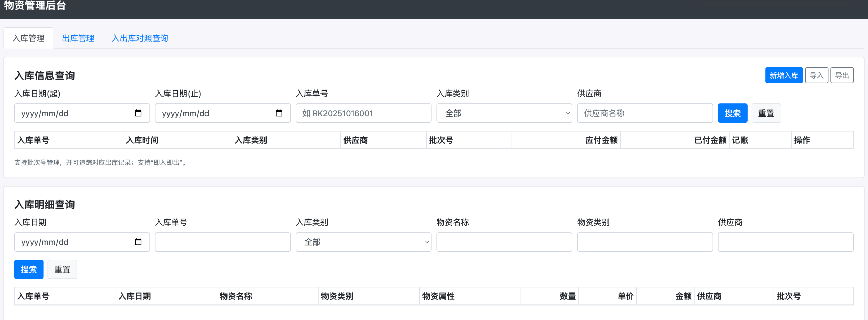Click the 供应商名称 input field
The height and width of the screenshot is (320, 868).
click(x=645, y=113)
